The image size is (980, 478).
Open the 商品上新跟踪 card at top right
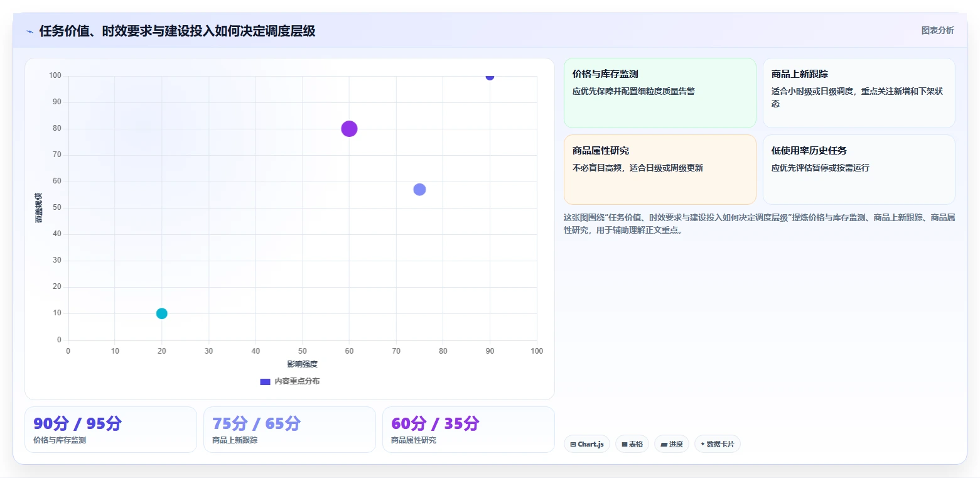click(859, 93)
